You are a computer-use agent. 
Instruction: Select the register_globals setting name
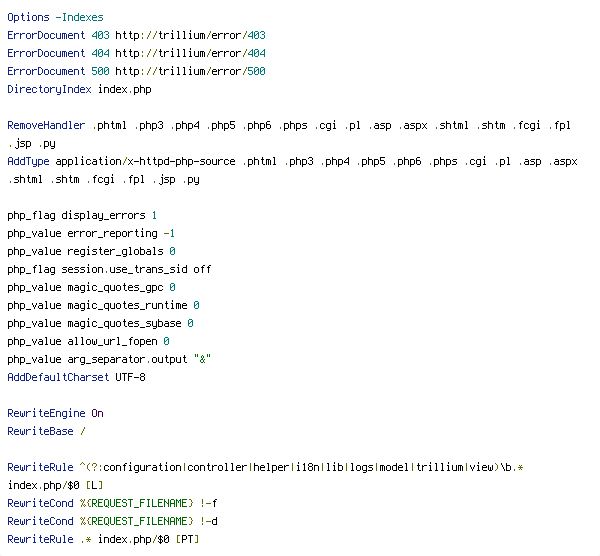tap(115, 251)
